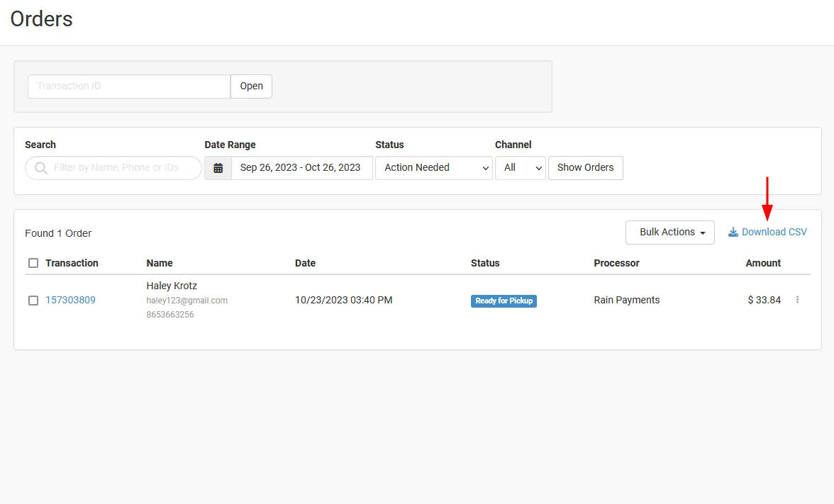Click the date range Sep 26 - Oct 26 field

pyautogui.click(x=301, y=168)
